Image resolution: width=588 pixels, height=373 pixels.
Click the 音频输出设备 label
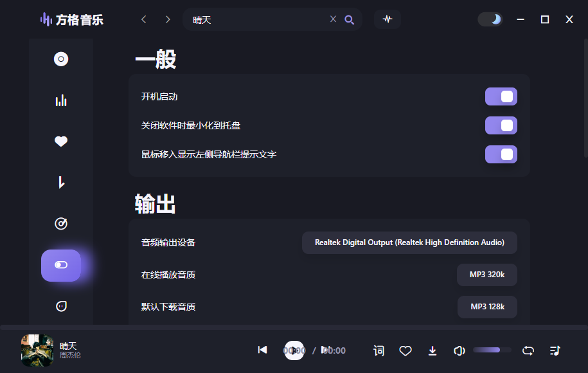coord(168,243)
